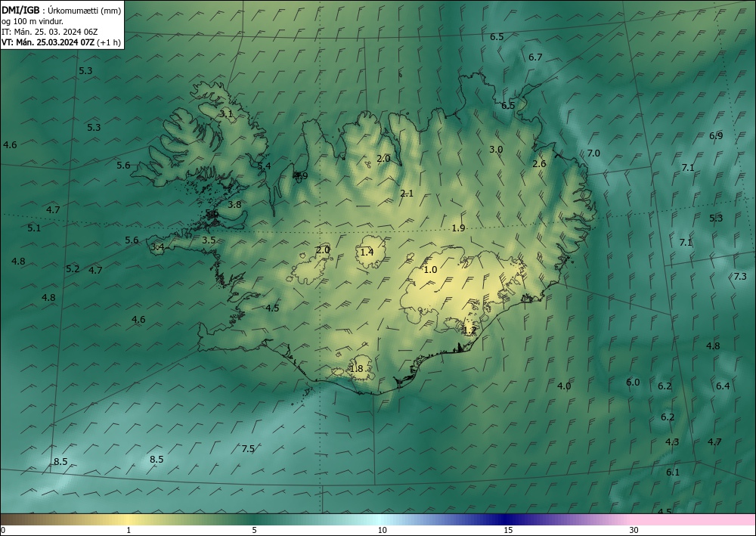Click the 'IT: Mán. 25. 03. 2024 06Z' line

point(50,32)
